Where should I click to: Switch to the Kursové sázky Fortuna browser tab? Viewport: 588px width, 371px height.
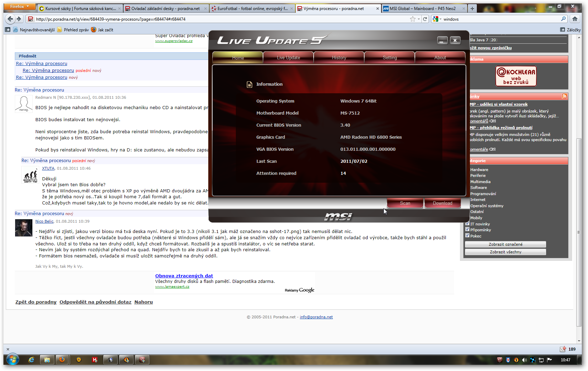click(x=80, y=9)
